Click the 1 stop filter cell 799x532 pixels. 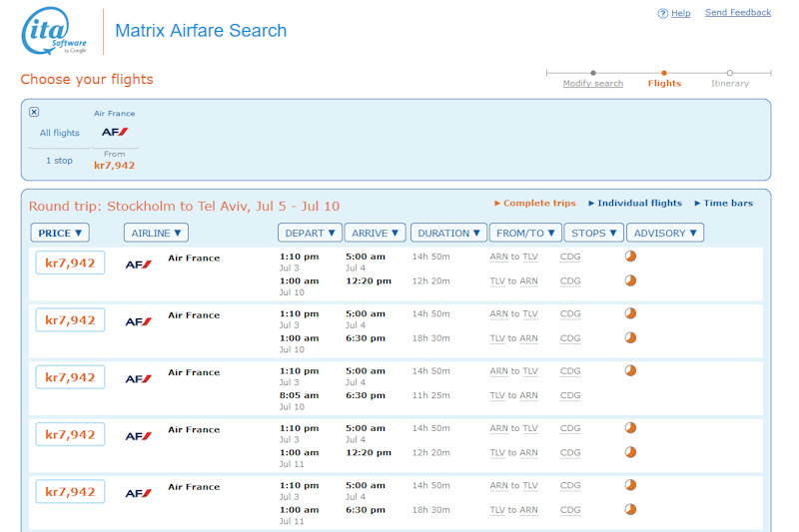(59, 161)
